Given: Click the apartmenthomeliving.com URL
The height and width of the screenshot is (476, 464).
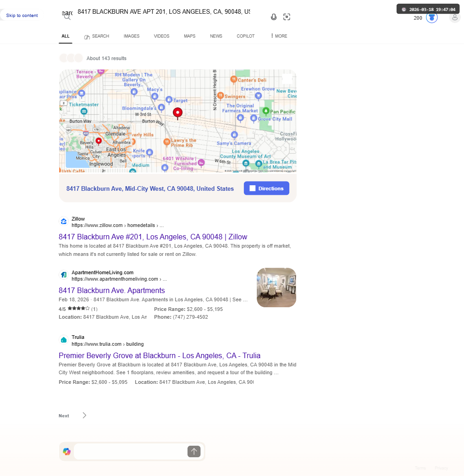Looking at the screenshot, I should click(119, 279).
